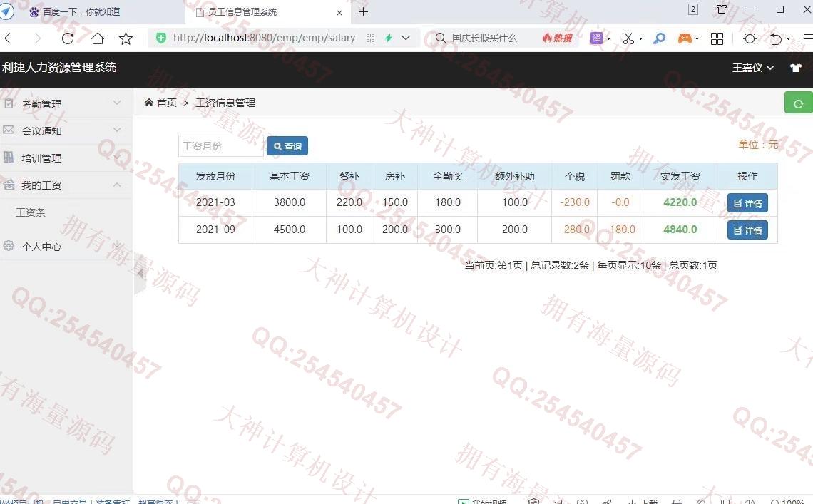Open the orange game controller icon
Screen dimensions: 813x504
[x=685, y=38]
